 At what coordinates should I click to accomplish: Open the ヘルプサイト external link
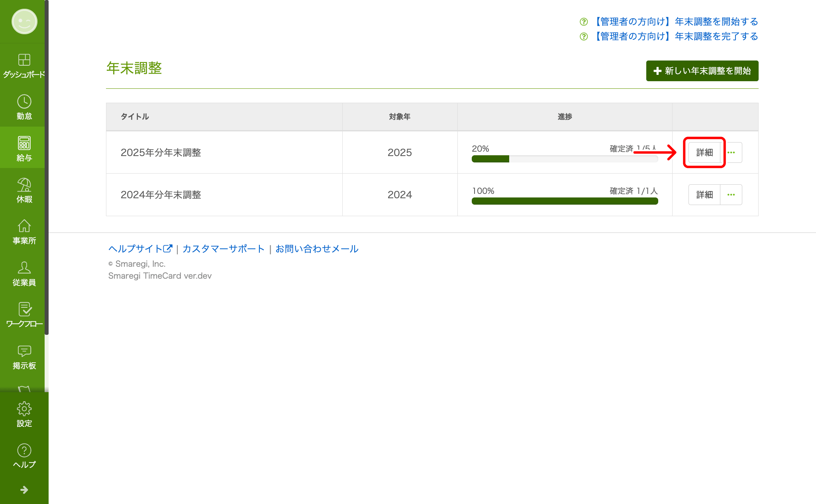tap(140, 249)
